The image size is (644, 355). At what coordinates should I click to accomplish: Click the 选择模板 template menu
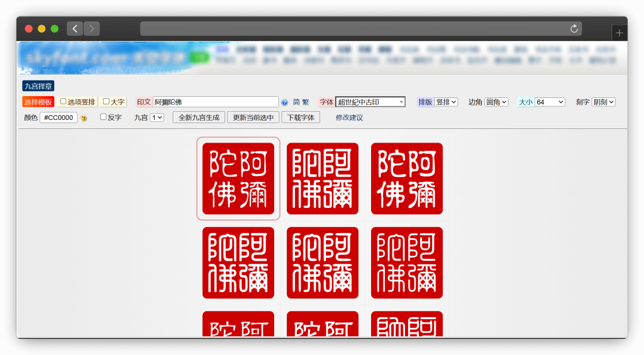pos(38,102)
